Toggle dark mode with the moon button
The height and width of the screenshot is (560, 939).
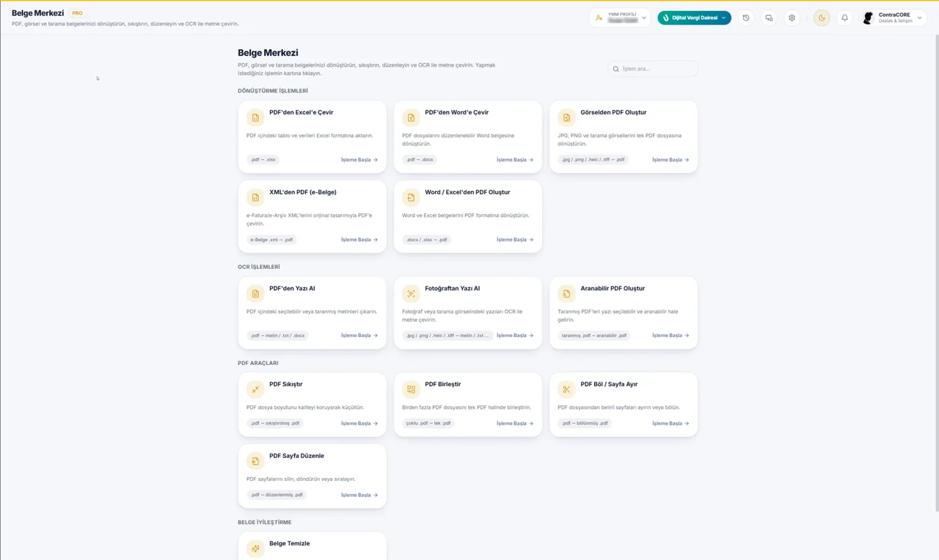(822, 18)
